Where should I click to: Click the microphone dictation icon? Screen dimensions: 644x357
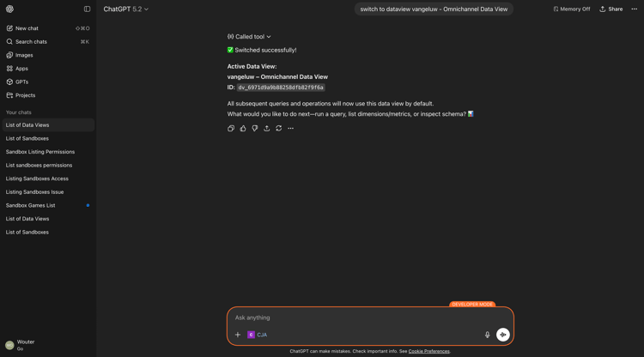(487, 335)
